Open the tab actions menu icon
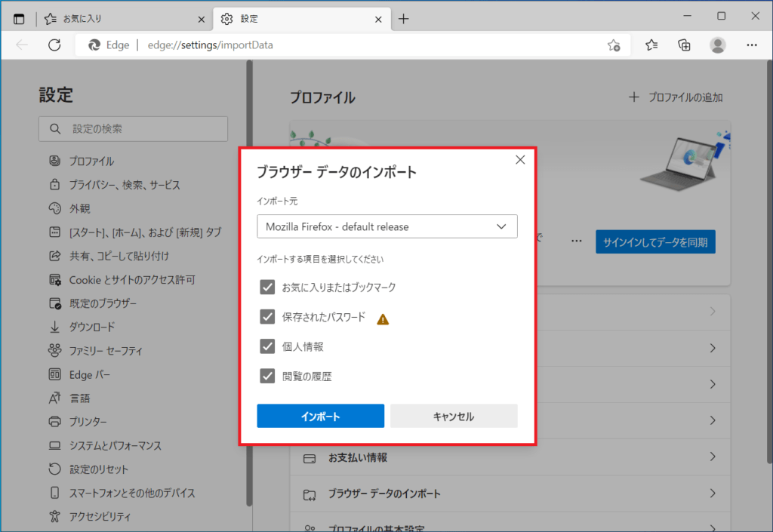This screenshot has width=773, height=532. [x=19, y=19]
